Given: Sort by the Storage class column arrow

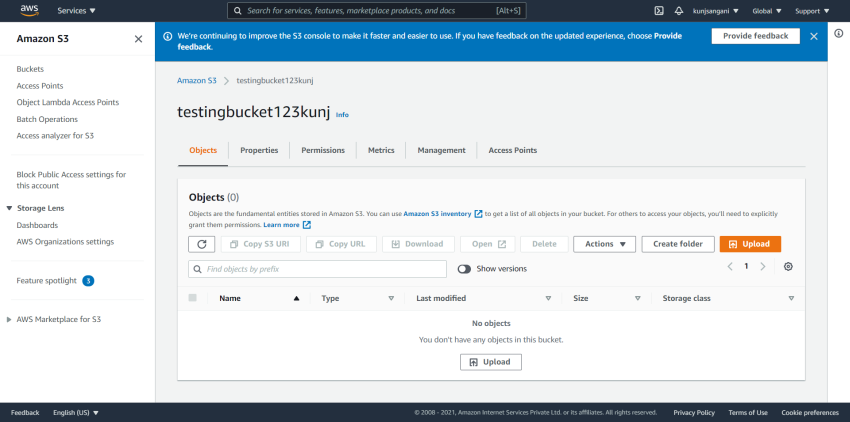Looking at the screenshot, I should coord(791,298).
